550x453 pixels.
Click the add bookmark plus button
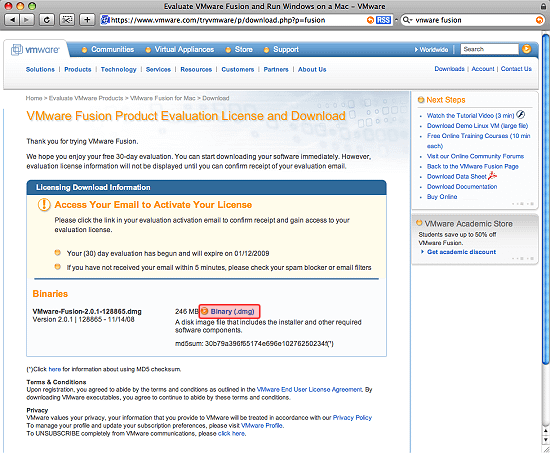[x=87, y=20]
